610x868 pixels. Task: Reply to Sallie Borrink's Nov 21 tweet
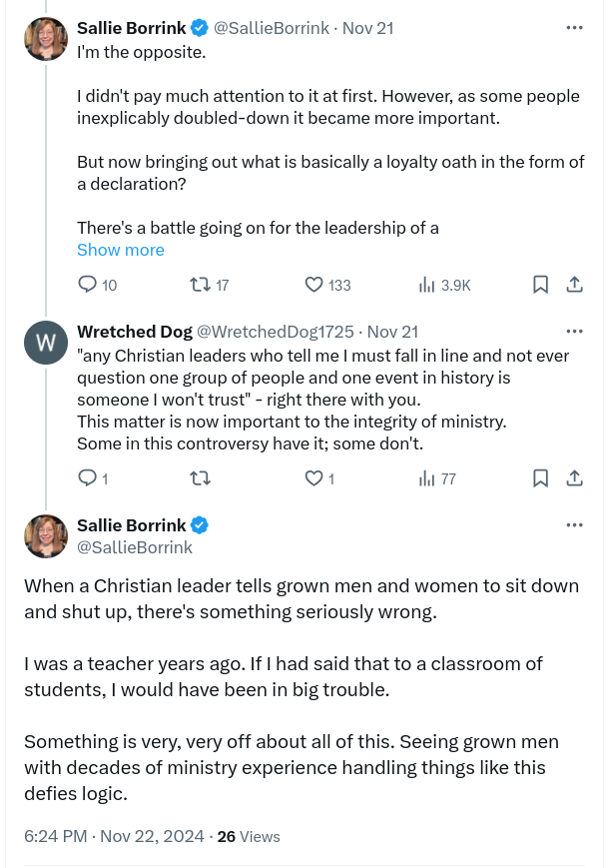(87, 285)
